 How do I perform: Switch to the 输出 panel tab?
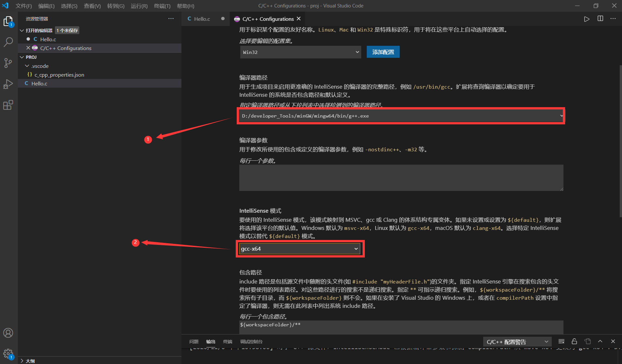pos(211,342)
